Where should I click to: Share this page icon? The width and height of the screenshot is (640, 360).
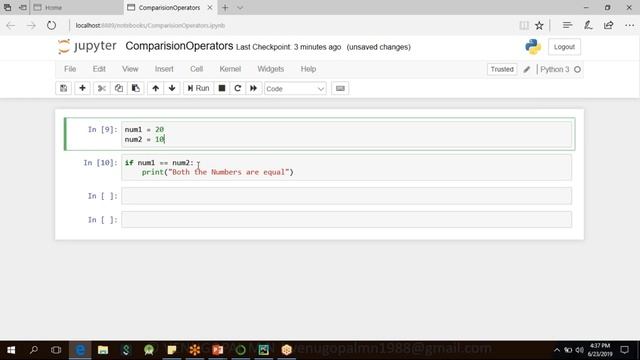point(609,25)
